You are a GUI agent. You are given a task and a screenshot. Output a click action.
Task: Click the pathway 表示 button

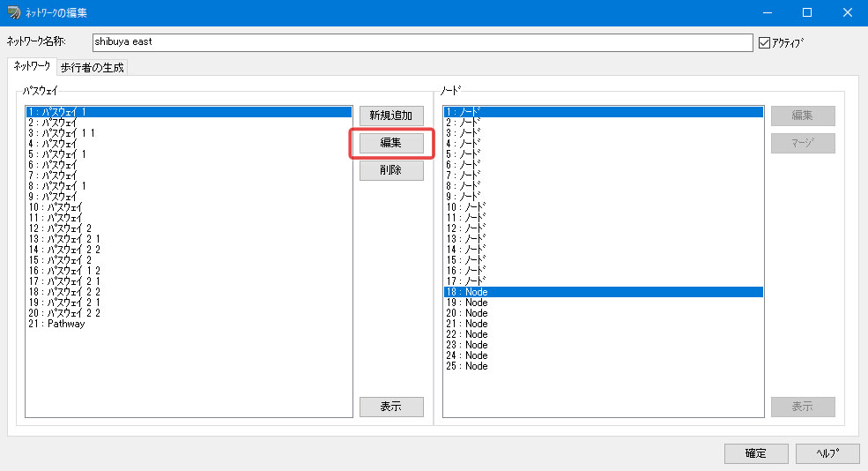tap(391, 407)
